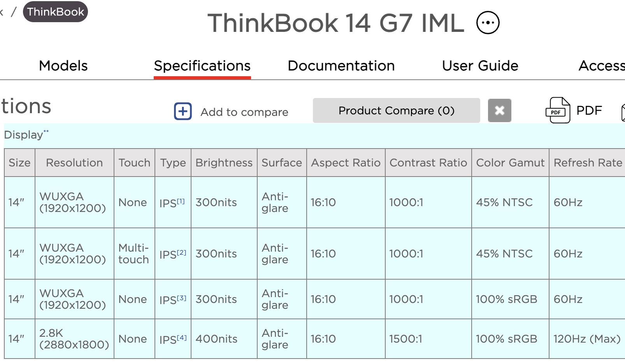The width and height of the screenshot is (625, 364).
Task: Click the Display section footnote asterisks
Action: click(x=46, y=131)
